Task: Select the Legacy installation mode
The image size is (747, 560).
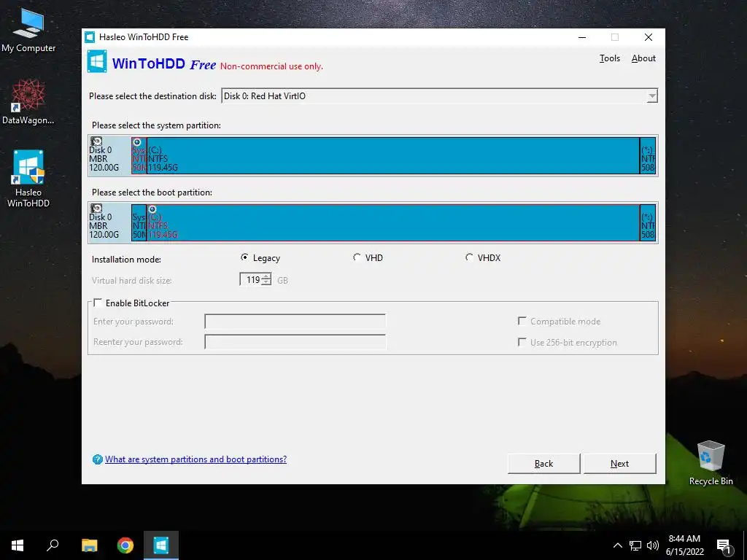Action: [x=244, y=257]
